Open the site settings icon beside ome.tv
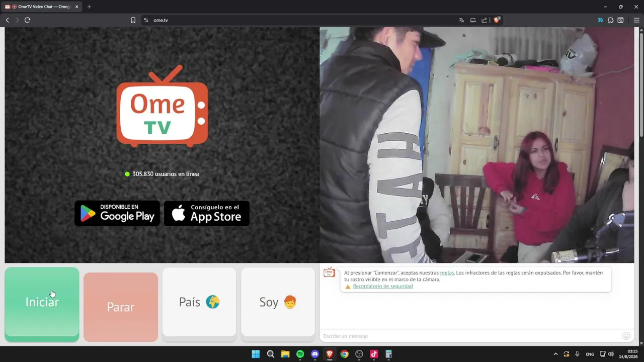Viewport: 644px width, 362px height. [146, 20]
